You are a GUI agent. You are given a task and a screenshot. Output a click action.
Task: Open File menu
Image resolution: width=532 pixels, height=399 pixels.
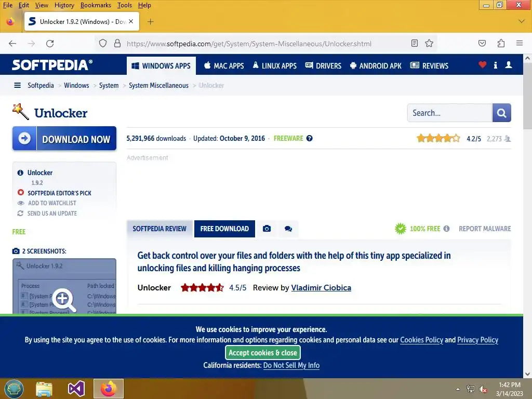pyautogui.click(x=8, y=5)
